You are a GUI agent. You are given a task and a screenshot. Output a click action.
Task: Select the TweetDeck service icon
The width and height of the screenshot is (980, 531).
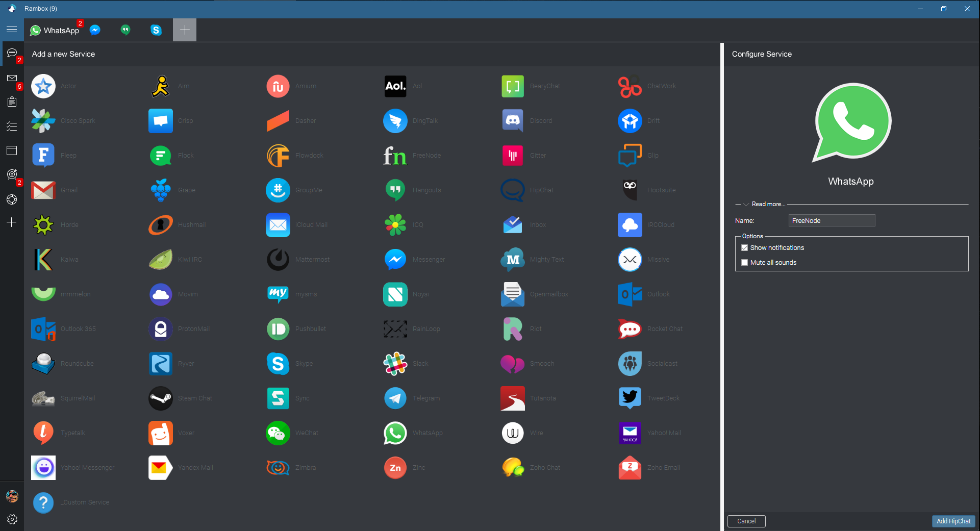[630, 398]
